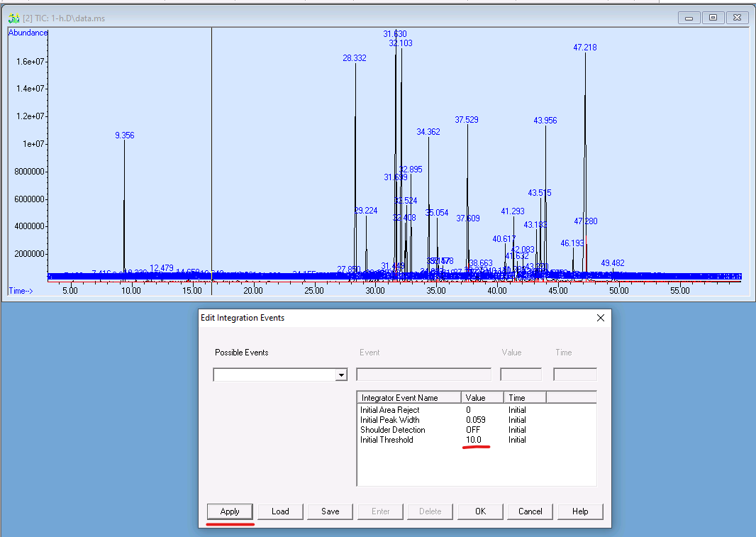Minimize the TIC chromatogram window

tap(689, 18)
